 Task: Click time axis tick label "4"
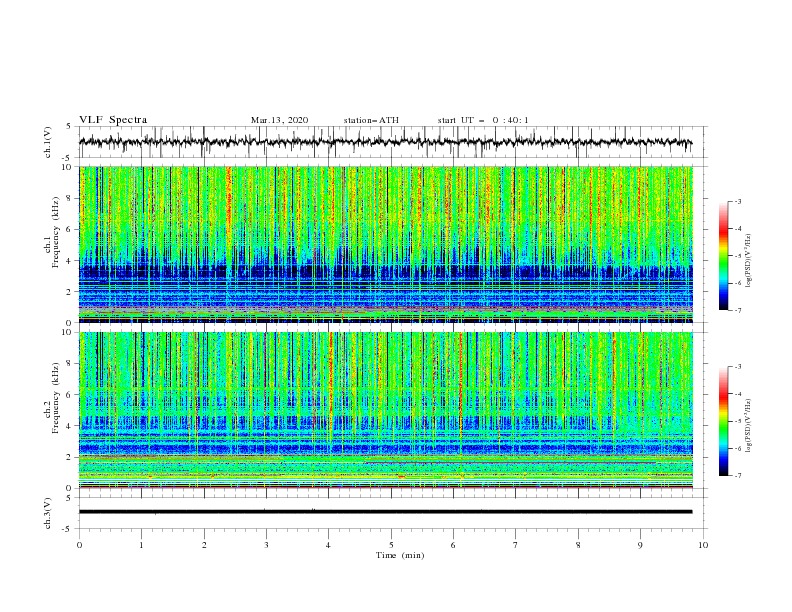click(329, 545)
